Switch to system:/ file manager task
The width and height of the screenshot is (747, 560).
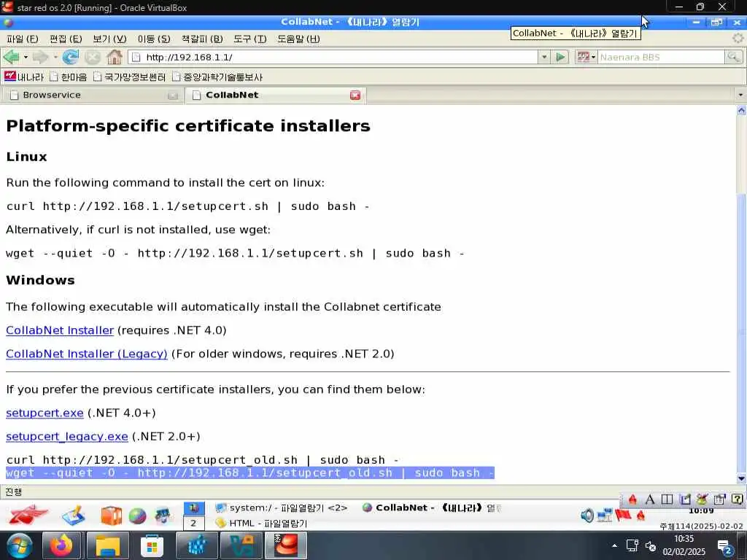tap(281, 508)
